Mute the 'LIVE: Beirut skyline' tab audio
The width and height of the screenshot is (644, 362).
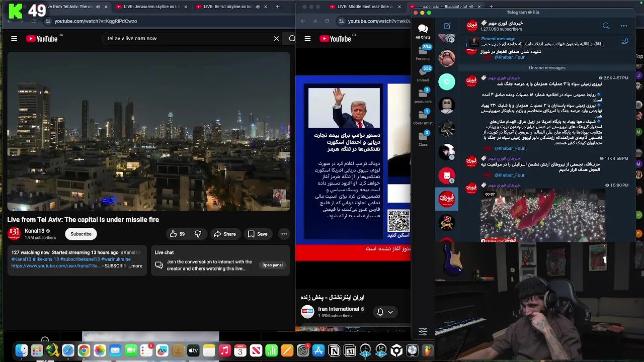click(258, 7)
